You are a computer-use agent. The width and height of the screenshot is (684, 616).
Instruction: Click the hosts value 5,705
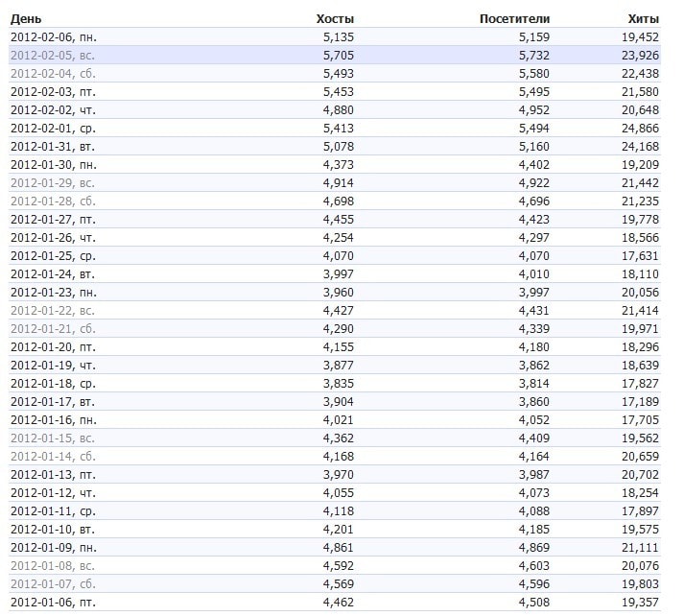coord(339,55)
